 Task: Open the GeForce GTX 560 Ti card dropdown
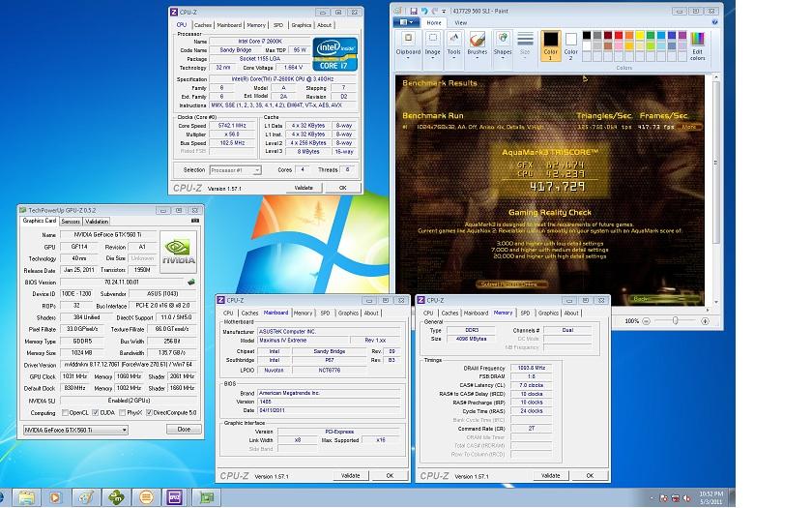75,430
